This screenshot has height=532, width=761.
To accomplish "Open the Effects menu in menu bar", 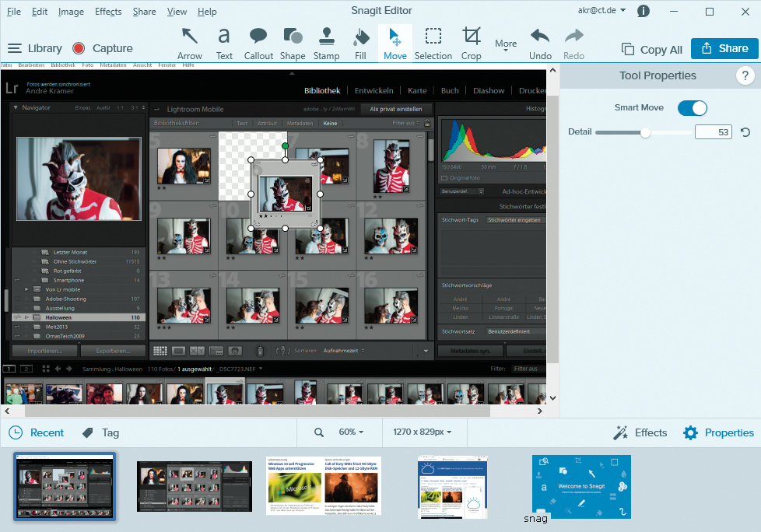I will (x=108, y=12).
